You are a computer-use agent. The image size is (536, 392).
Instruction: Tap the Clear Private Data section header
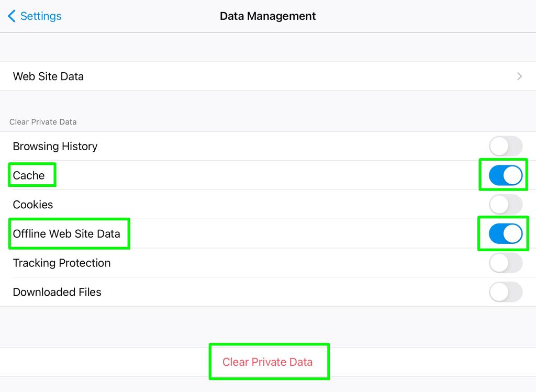[x=43, y=121]
